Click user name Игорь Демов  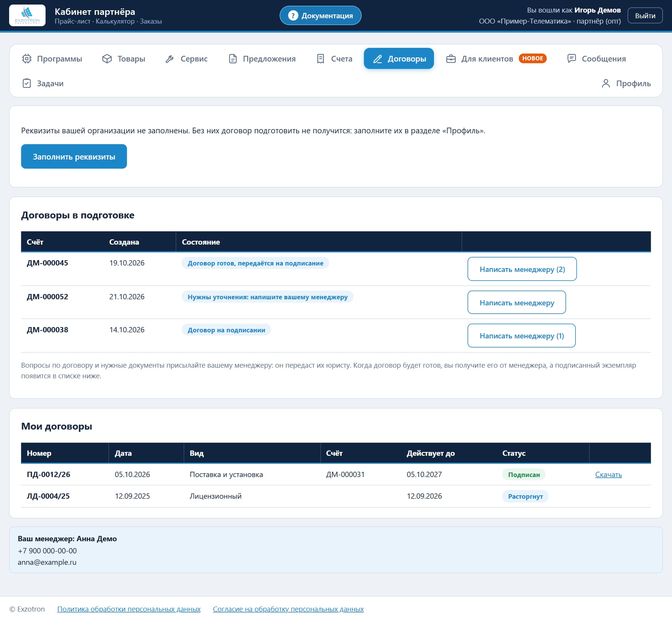597,10
